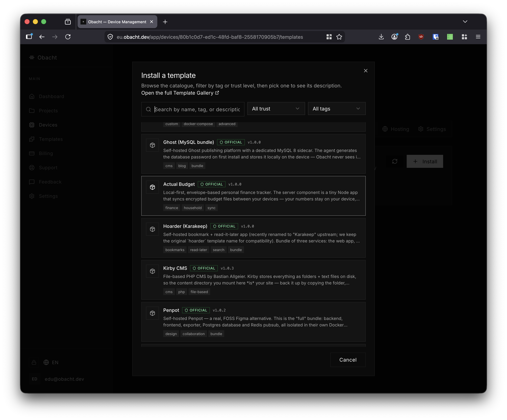
Task: Click the OFFICIAL badge on Penpot
Action: tap(196, 310)
